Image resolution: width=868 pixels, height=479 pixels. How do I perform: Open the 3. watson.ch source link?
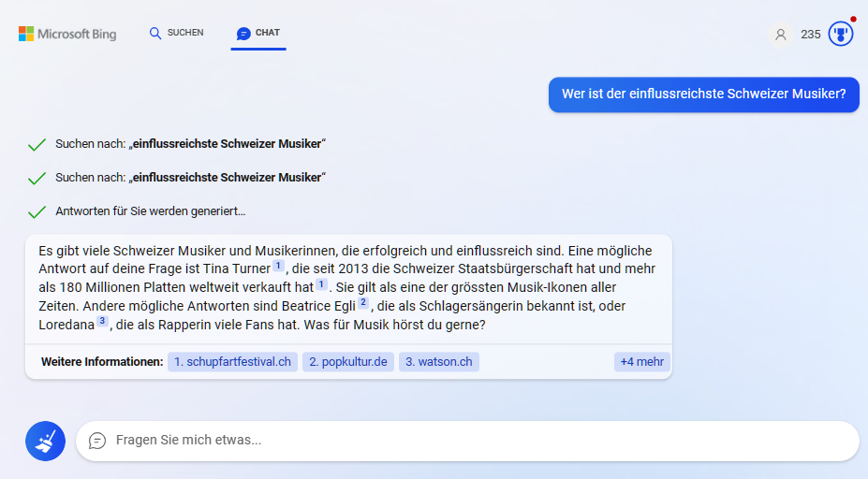click(439, 362)
